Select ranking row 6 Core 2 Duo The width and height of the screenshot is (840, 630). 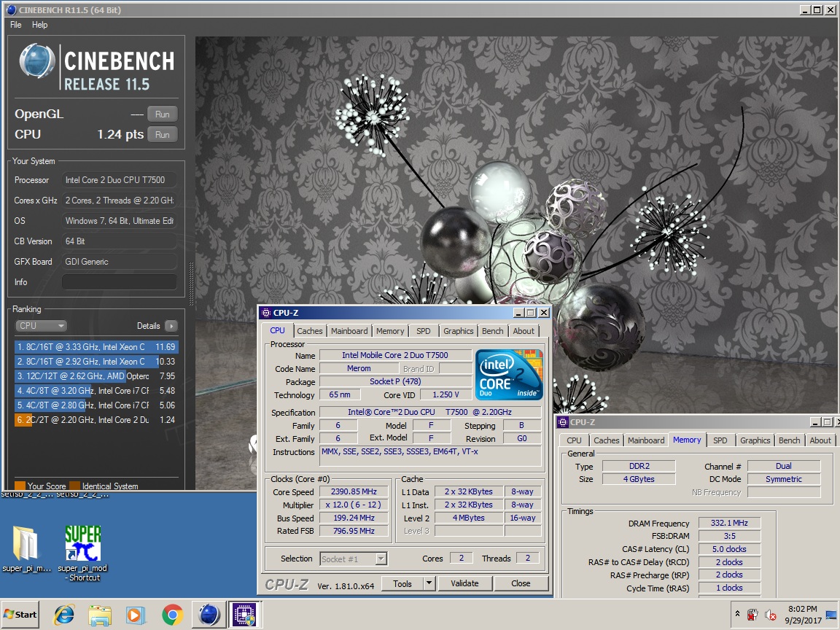tap(96, 420)
